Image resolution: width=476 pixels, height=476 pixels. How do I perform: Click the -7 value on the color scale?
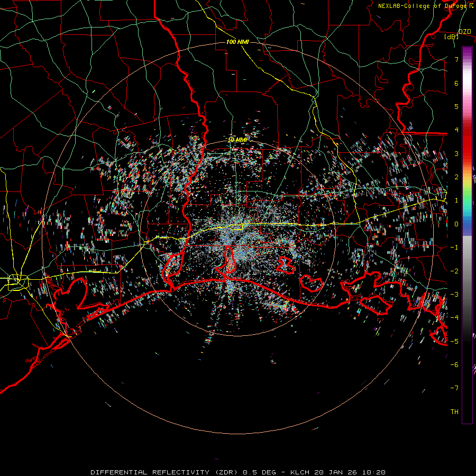(454, 388)
